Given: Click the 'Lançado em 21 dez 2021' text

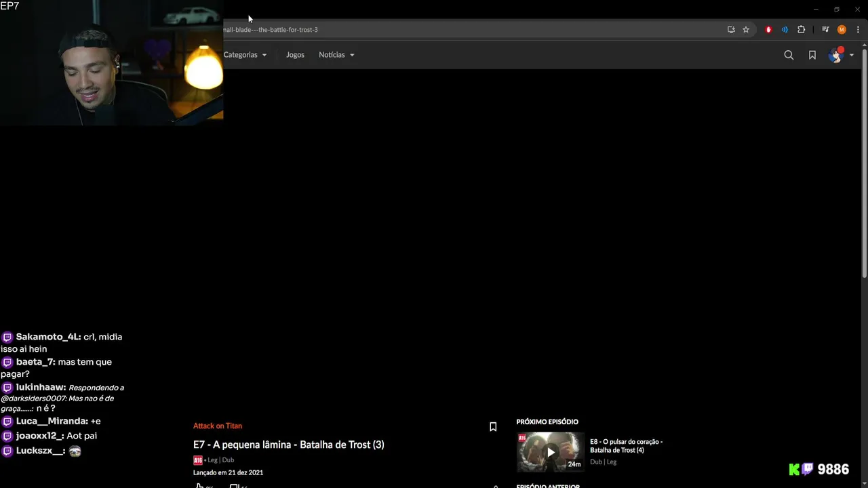Looking at the screenshot, I should coord(228,472).
